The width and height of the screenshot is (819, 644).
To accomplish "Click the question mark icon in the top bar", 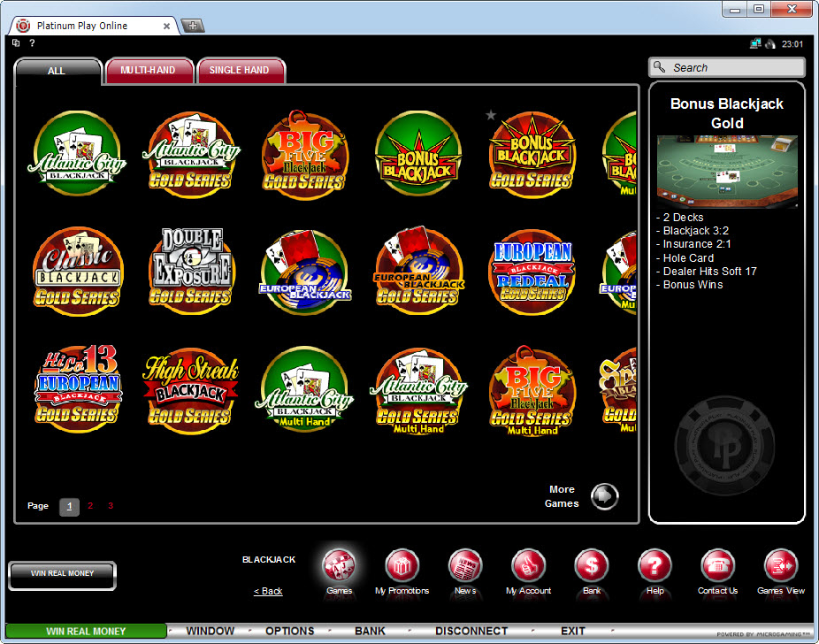I will pos(32,42).
